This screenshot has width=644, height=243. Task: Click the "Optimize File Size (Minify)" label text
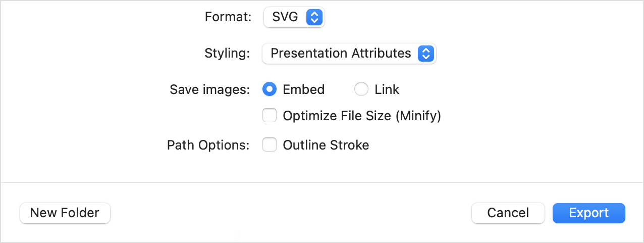pyautogui.click(x=362, y=116)
